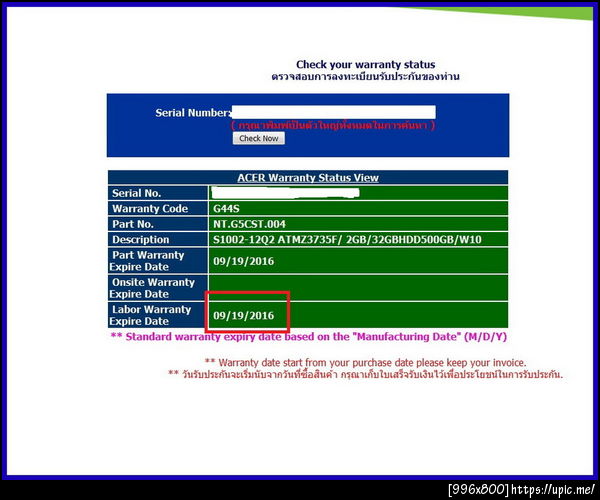Click the 'Serial No.' row label

pos(136,193)
